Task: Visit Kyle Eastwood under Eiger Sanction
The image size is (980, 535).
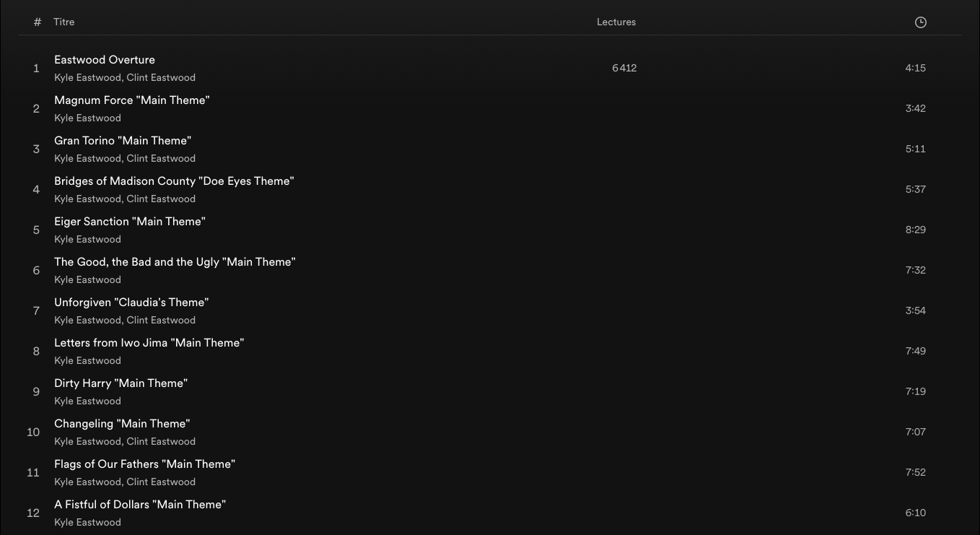Action: [87, 239]
